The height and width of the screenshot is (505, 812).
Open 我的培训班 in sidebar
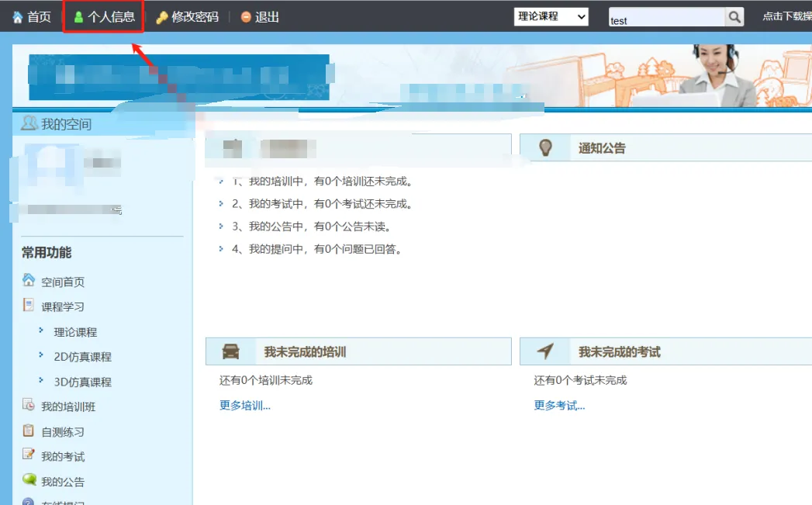(x=68, y=406)
